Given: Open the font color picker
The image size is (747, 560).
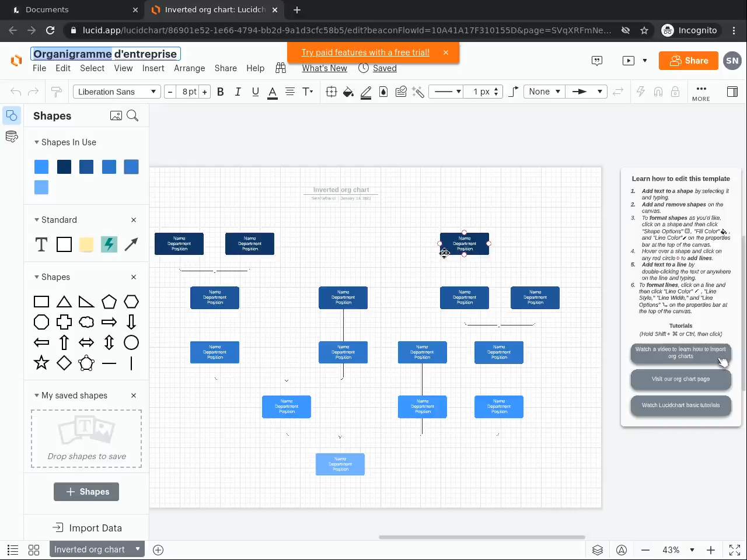Looking at the screenshot, I should click(273, 92).
